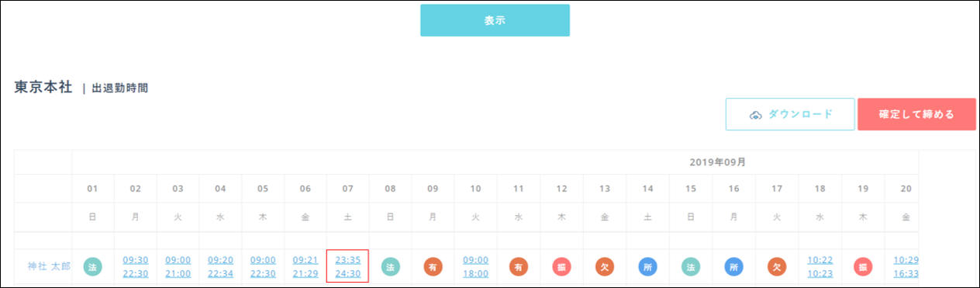Open the 09:21 21:29 entry on Friday
Viewport: 980px width, 288px height.
click(305, 267)
